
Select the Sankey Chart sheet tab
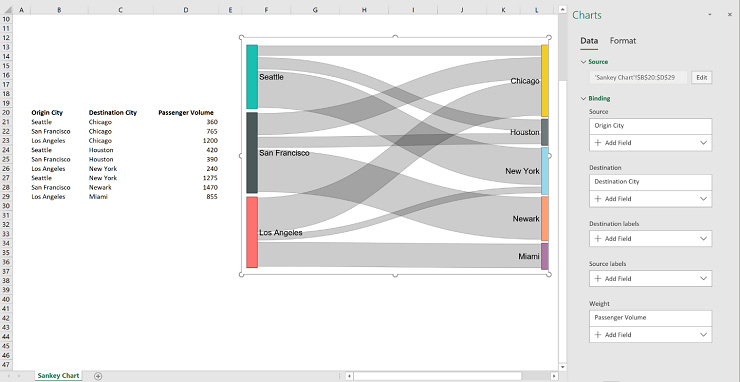click(x=58, y=376)
